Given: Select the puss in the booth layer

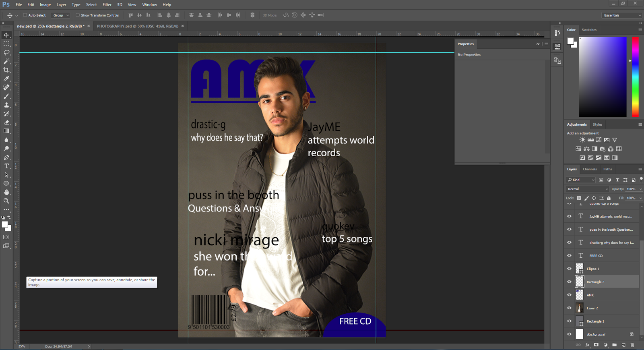Looking at the screenshot, I should point(607,230).
